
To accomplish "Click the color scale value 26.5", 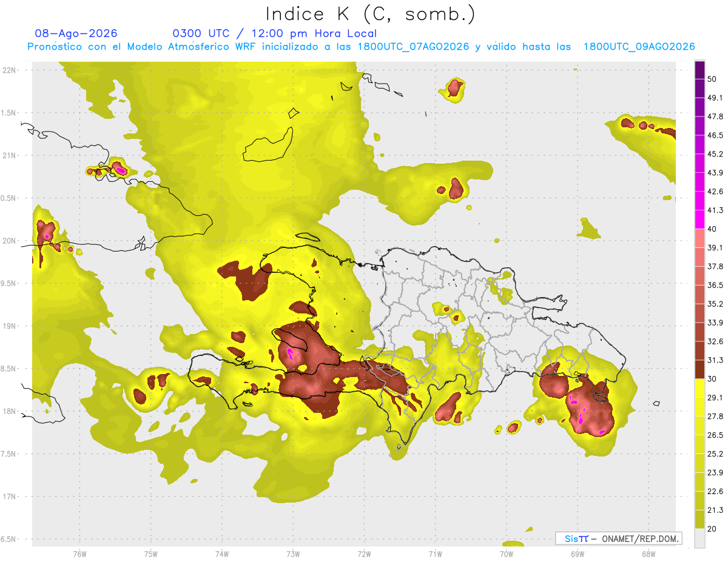I will [716, 435].
